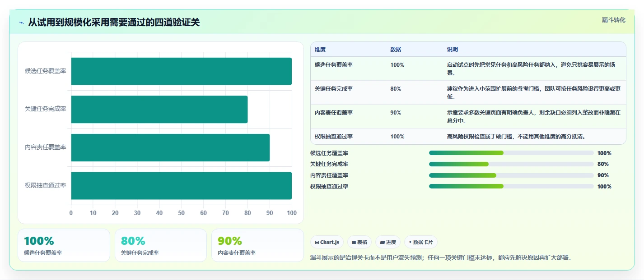The width and height of the screenshot is (644, 280).
Task: Click the footer note starting 漏斗展示的是治理关卡
Action: [441, 258]
